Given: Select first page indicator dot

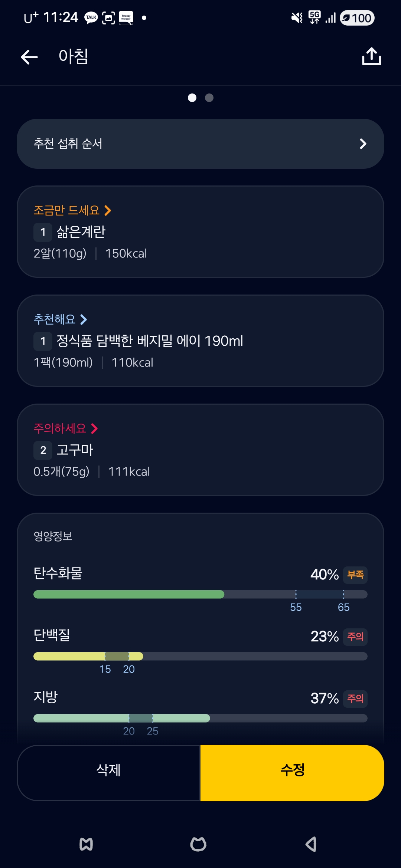Looking at the screenshot, I should pyautogui.click(x=192, y=98).
